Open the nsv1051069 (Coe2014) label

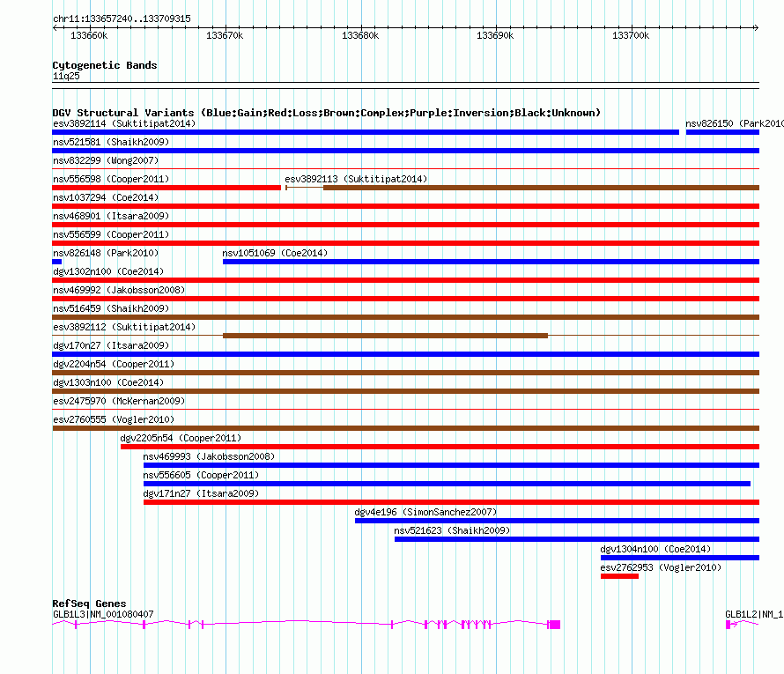coord(275,253)
